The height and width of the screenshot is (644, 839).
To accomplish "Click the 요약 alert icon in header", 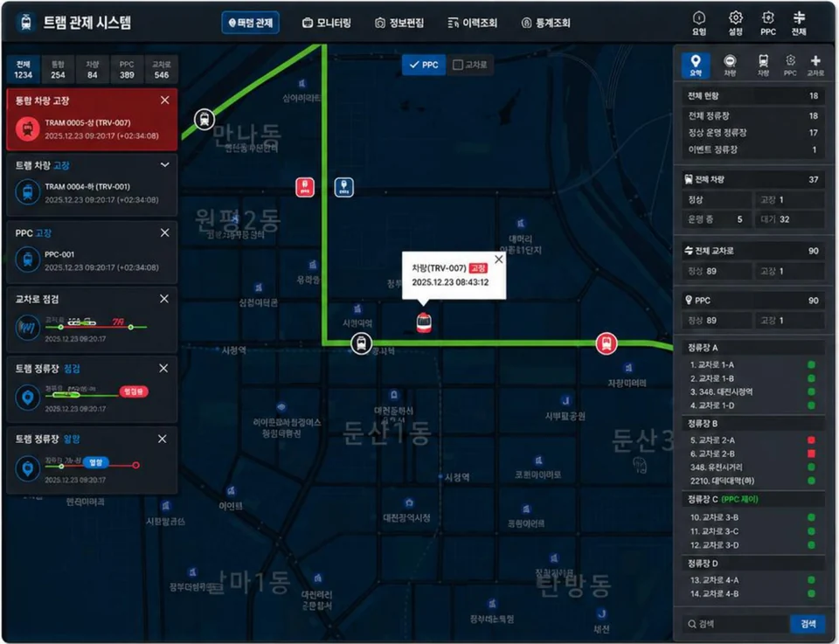I will (x=699, y=23).
